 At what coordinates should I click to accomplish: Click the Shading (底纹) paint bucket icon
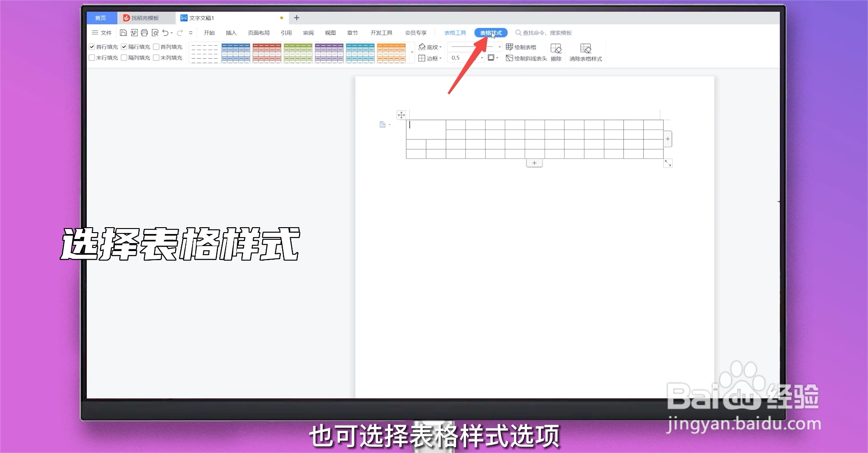click(422, 47)
